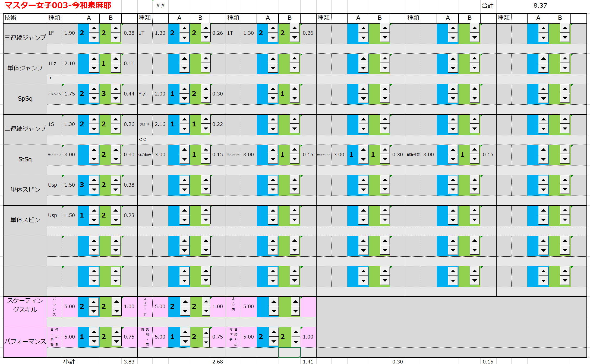The height and width of the screenshot is (364, 590).
Task: Select the 三連続ジャンプ row label
Action: pyautogui.click(x=25, y=38)
